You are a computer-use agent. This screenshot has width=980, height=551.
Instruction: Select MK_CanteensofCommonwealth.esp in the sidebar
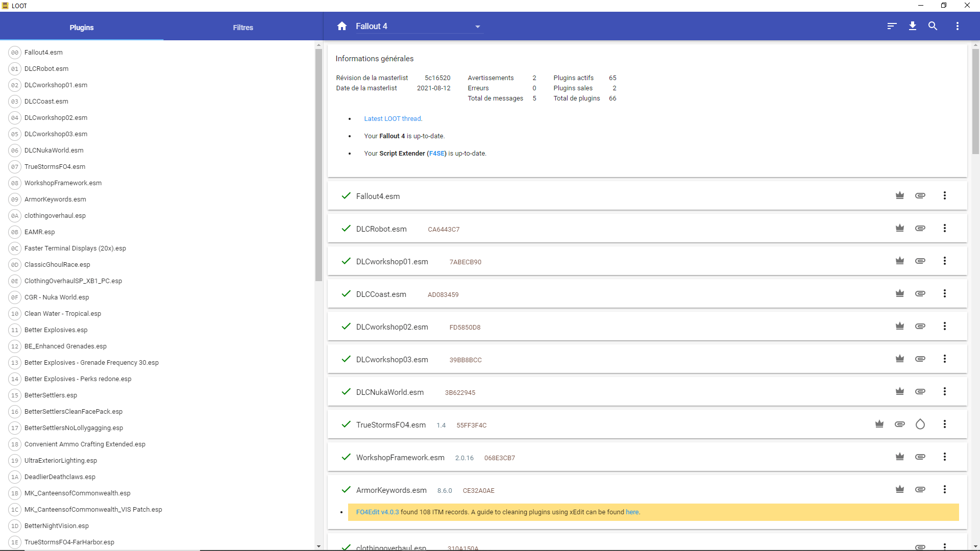tap(158, 493)
